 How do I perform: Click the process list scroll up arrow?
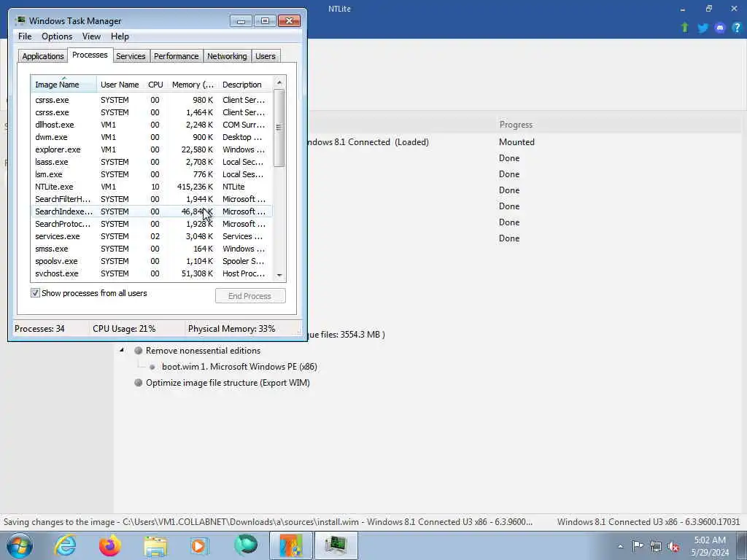click(279, 83)
